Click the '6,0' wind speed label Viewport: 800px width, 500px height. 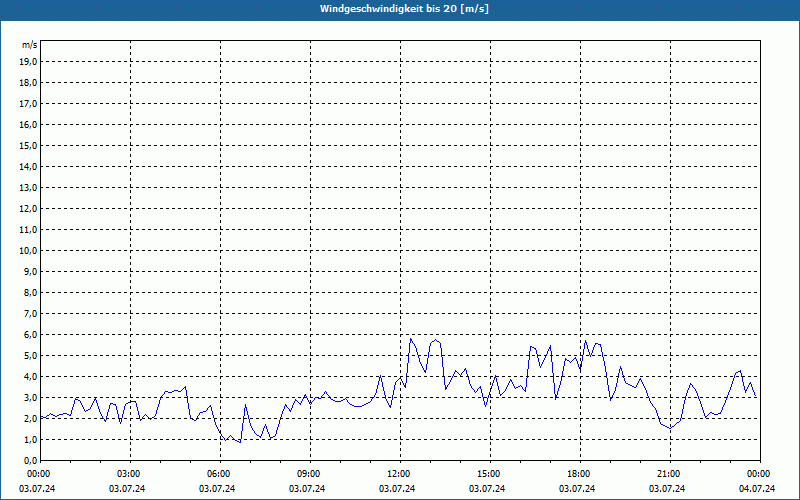tap(31, 335)
